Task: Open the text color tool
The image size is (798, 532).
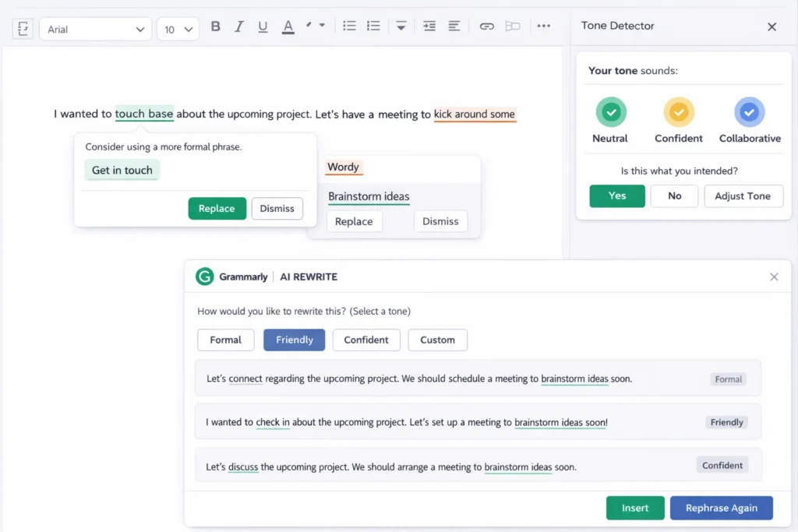Action: (287, 26)
